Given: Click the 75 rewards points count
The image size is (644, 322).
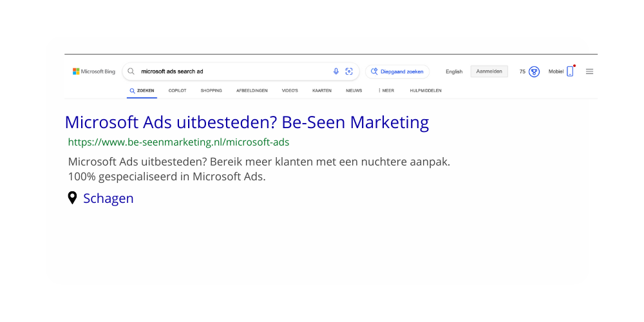Looking at the screenshot, I should coord(522,71).
